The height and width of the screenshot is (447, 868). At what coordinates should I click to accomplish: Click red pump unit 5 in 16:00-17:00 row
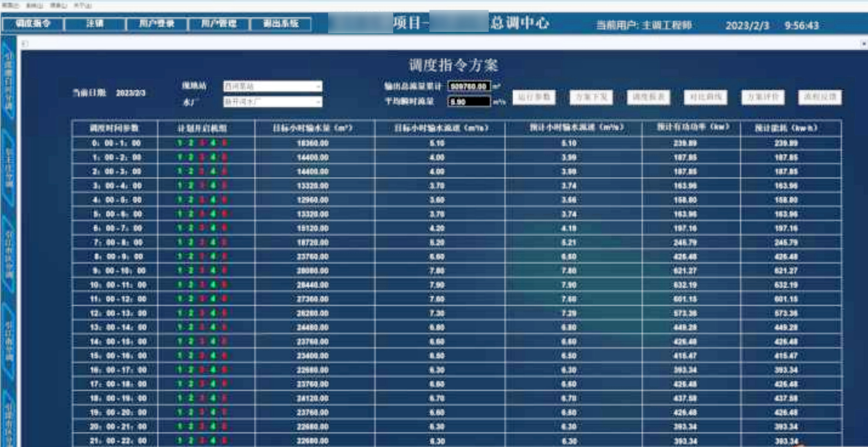(224, 370)
